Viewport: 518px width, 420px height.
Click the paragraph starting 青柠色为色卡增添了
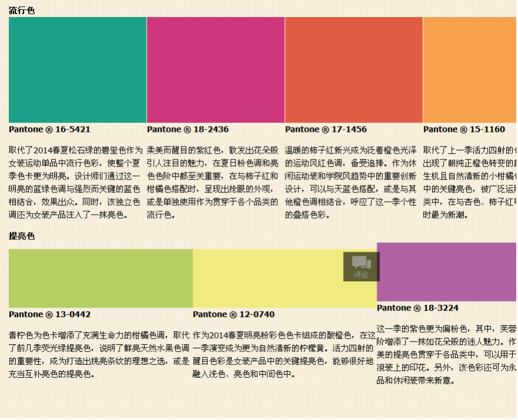[99, 355]
